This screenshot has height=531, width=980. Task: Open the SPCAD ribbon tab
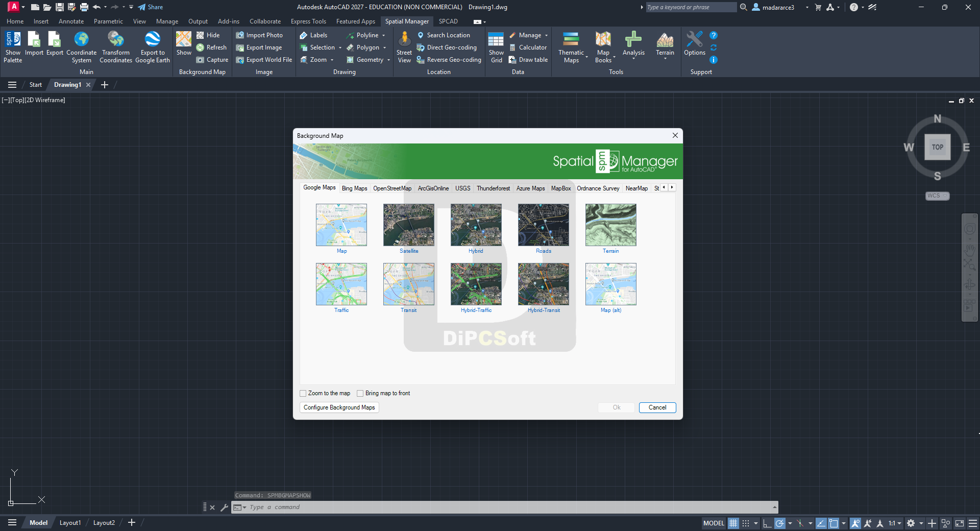pos(448,21)
